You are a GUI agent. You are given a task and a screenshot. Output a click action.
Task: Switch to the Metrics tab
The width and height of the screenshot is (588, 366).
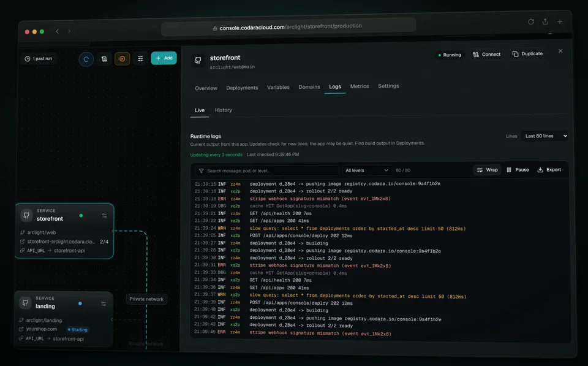[x=360, y=86]
